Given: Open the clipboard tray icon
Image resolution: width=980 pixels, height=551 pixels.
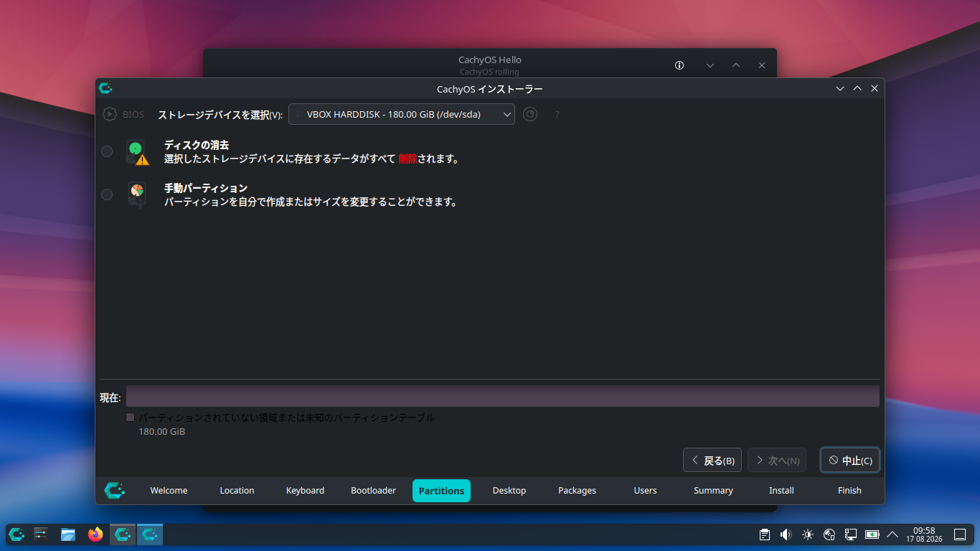Looking at the screenshot, I should pos(765,534).
